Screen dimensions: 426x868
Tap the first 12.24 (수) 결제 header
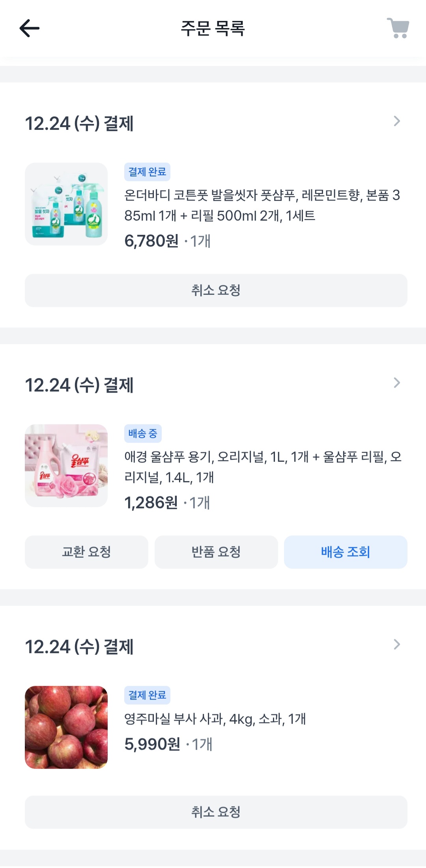(x=79, y=123)
